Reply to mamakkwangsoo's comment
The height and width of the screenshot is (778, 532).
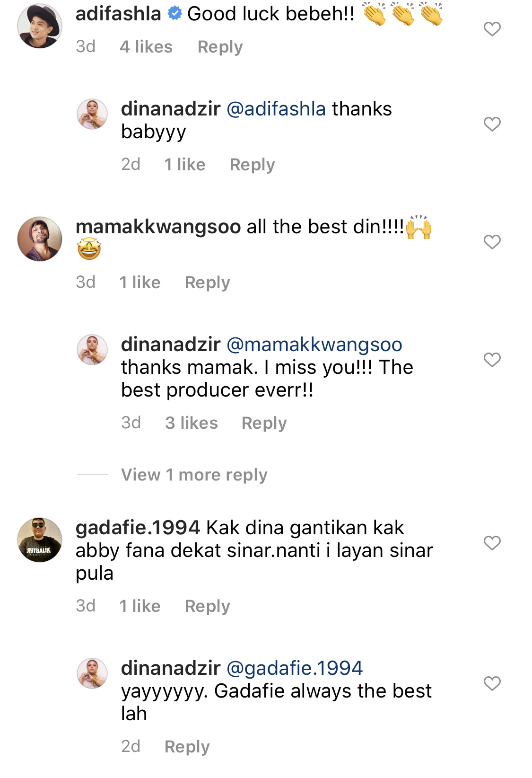tap(207, 283)
